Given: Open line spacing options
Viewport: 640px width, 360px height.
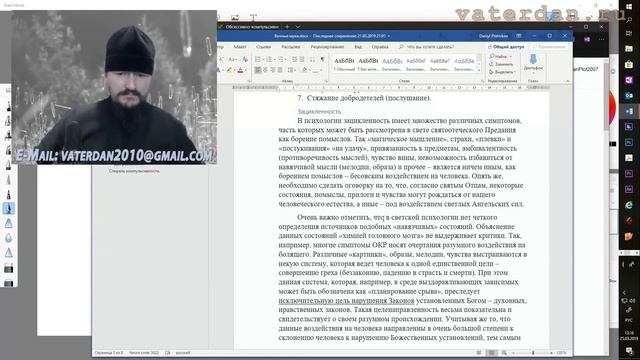Looking at the screenshot, I should (x=291, y=70).
